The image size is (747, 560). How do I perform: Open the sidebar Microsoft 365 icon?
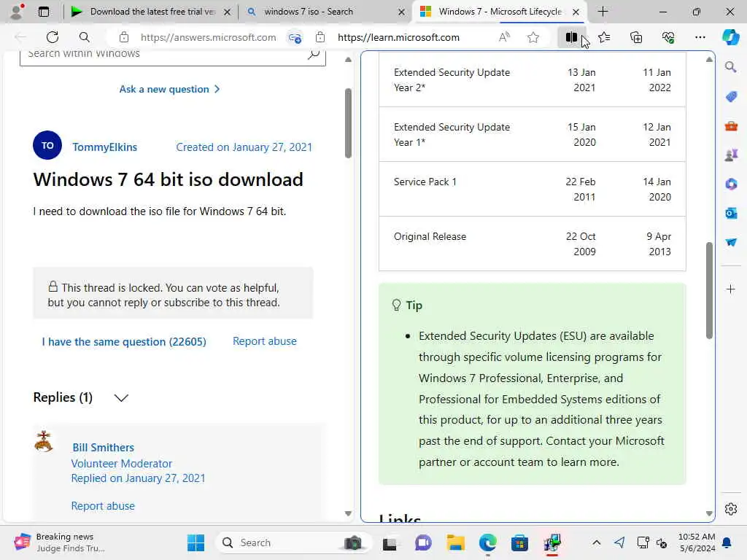click(731, 184)
